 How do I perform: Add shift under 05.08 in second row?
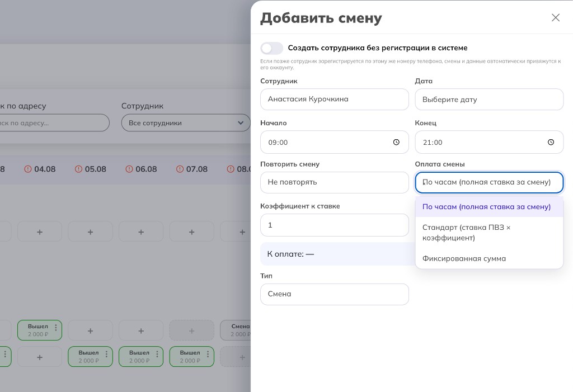click(90, 330)
